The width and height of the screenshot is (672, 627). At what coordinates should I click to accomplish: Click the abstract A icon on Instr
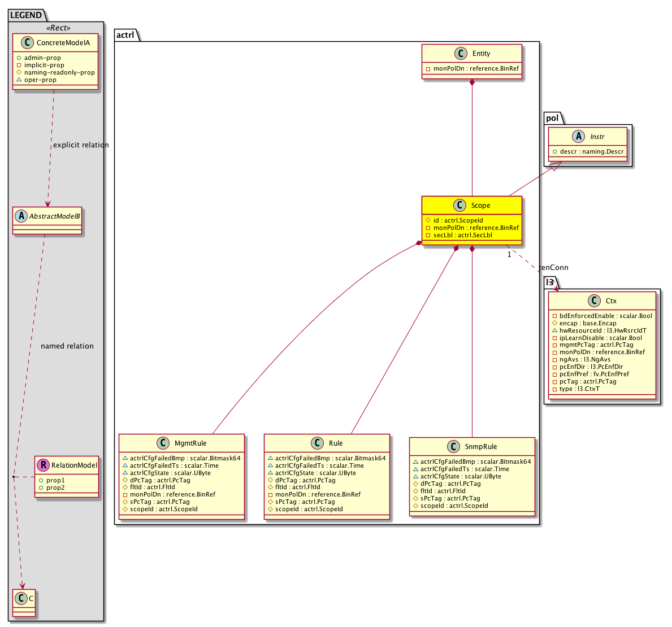(x=578, y=137)
